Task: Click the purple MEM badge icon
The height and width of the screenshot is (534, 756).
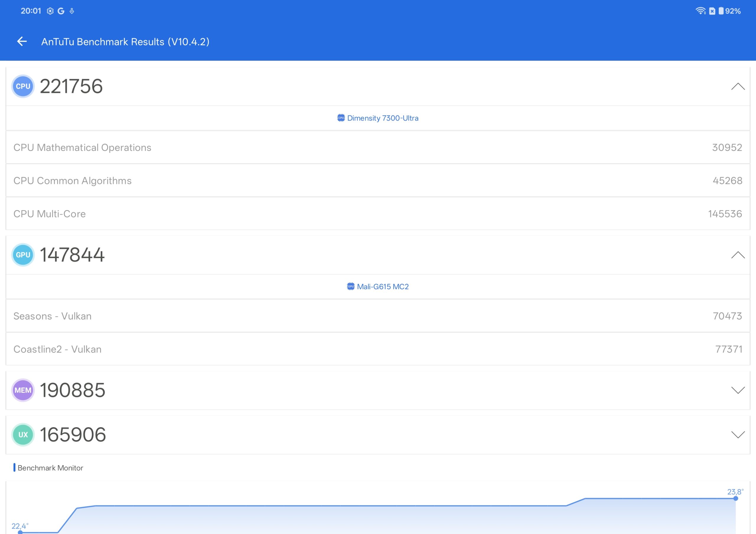Action: [23, 390]
